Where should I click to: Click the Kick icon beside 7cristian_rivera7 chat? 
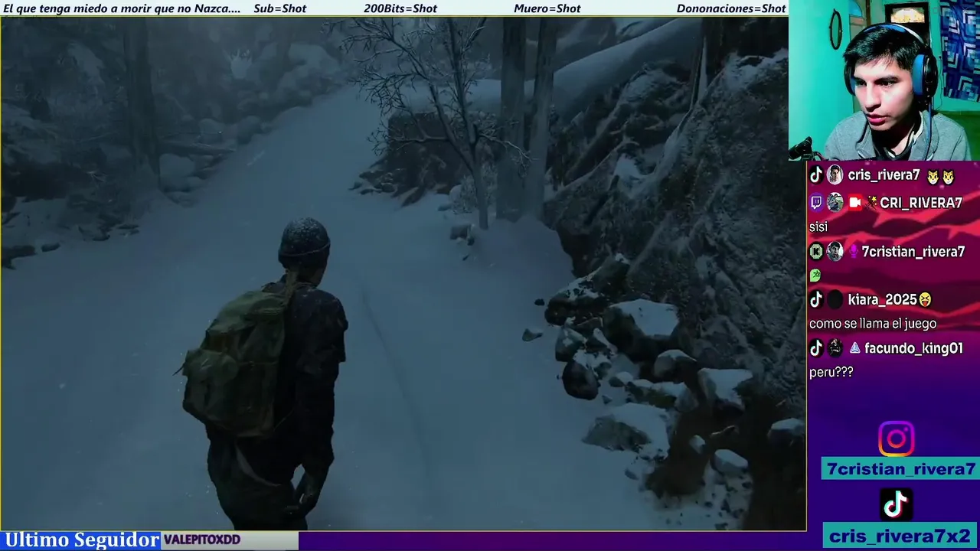click(x=816, y=252)
